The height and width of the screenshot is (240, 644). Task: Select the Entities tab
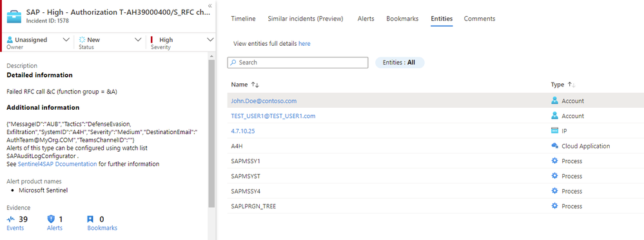click(x=442, y=19)
